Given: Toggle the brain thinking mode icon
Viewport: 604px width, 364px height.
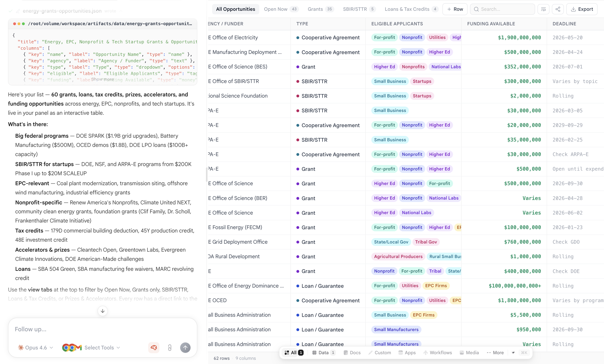Looking at the screenshot, I should [154, 347].
